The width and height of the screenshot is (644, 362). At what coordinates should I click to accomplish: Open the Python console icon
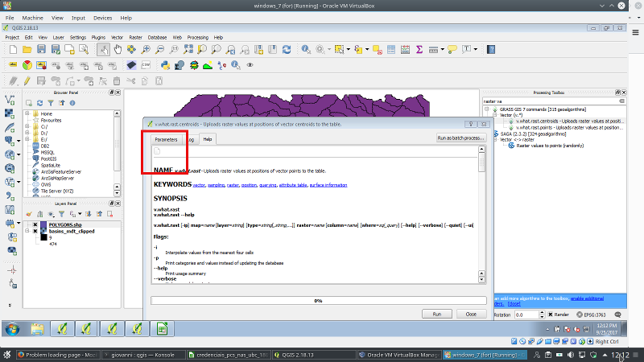164,65
